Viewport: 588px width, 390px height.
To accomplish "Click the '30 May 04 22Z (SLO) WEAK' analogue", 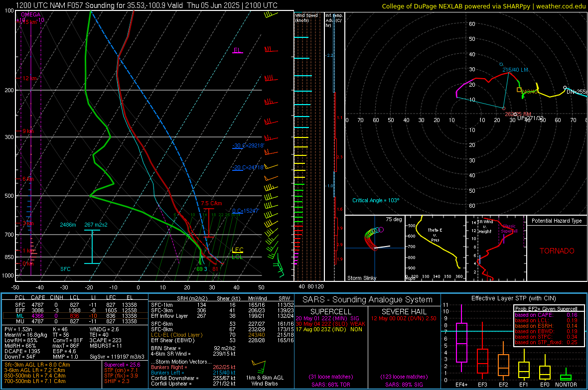I will coord(330,324).
